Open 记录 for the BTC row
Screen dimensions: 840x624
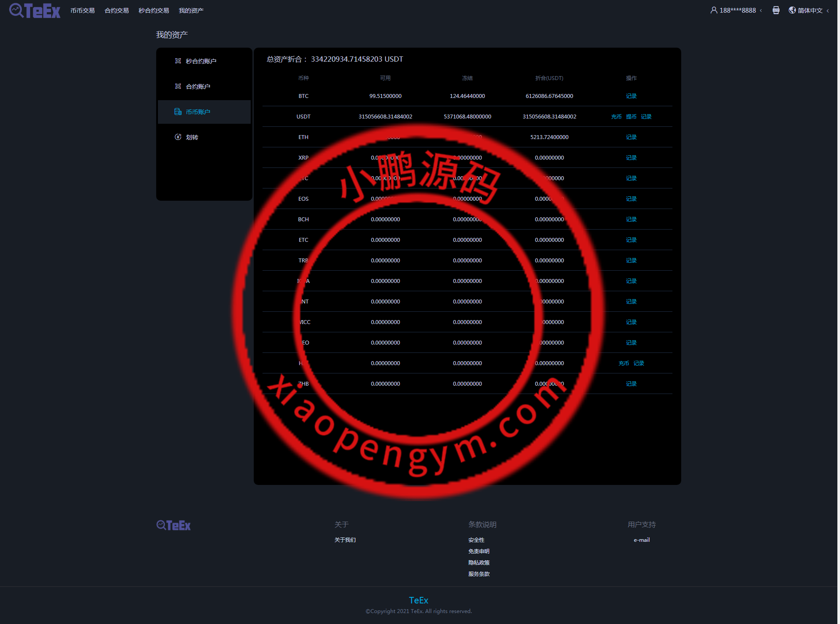(x=631, y=96)
